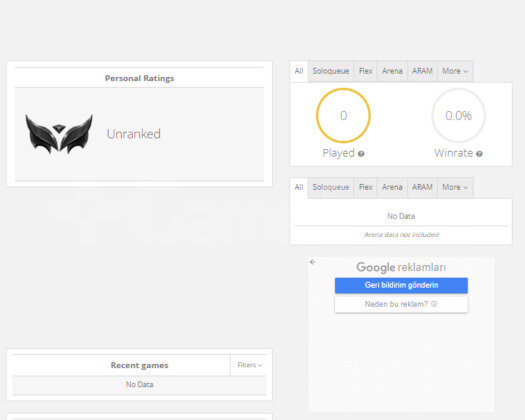The image size is (525, 420).
Task: Click the back arrow in Google ad panel
Action: [x=313, y=262]
